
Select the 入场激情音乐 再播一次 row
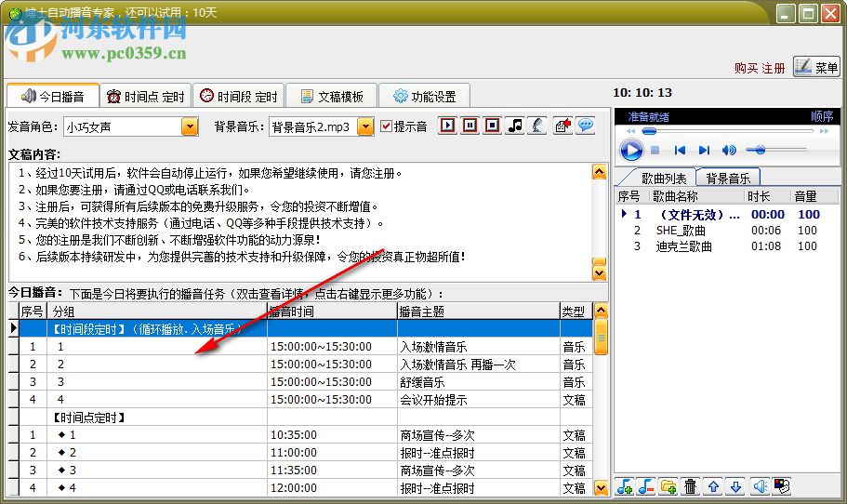click(305, 365)
